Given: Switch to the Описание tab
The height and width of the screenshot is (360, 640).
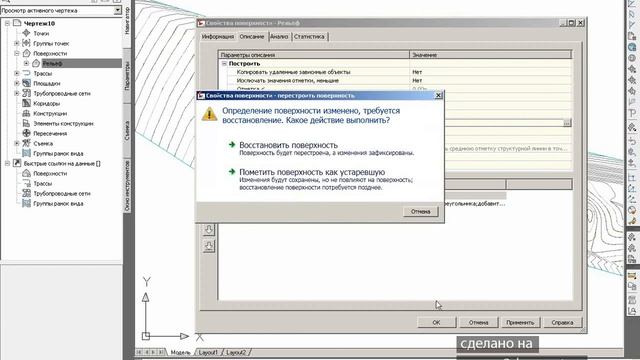Looking at the screenshot, I should [252, 36].
